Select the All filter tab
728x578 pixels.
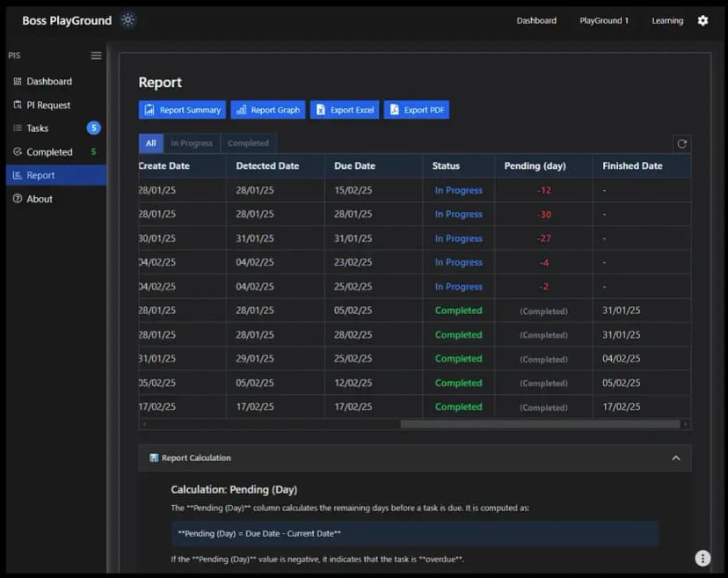tap(151, 143)
